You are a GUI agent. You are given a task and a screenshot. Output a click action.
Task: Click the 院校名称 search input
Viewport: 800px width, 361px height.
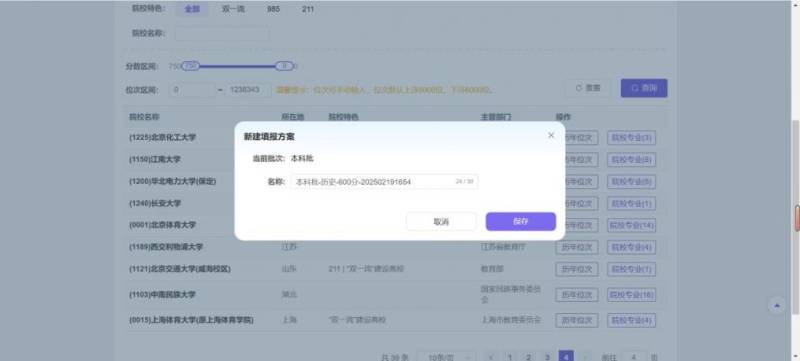point(222,34)
